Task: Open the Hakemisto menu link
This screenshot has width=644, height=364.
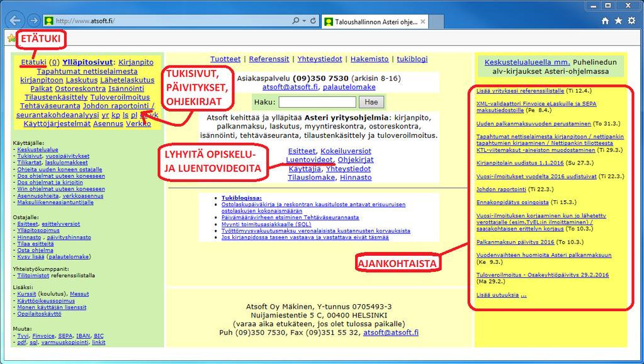Action: coord(370,59)
